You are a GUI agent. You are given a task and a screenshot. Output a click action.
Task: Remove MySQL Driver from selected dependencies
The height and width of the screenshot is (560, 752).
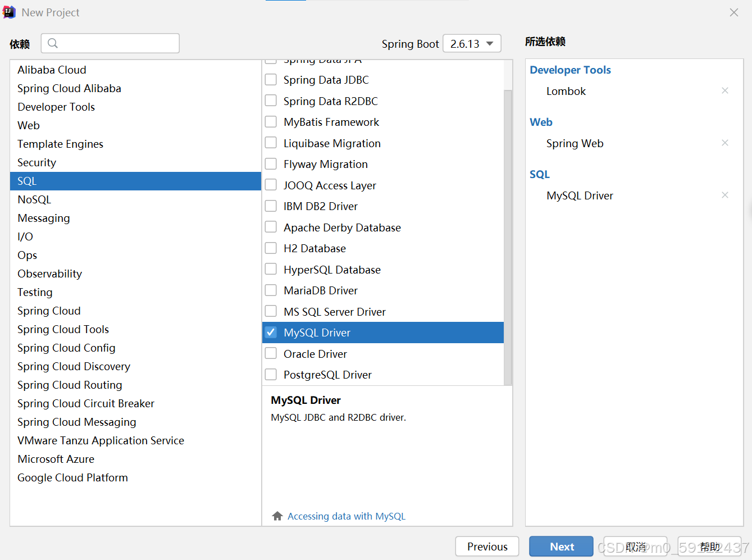point(725,195)
